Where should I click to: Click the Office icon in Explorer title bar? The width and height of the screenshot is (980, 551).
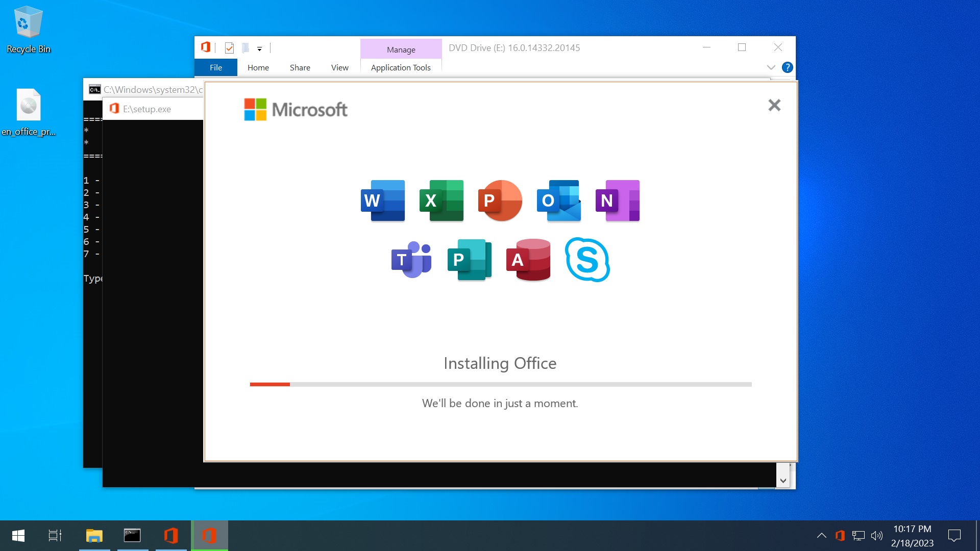click(x=206, y=47)
